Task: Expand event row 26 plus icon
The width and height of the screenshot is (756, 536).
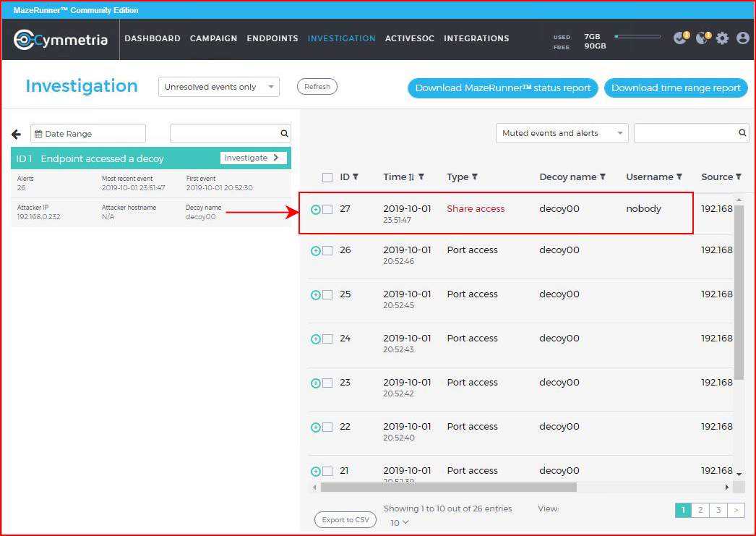Action: click(x=315, y=251)
